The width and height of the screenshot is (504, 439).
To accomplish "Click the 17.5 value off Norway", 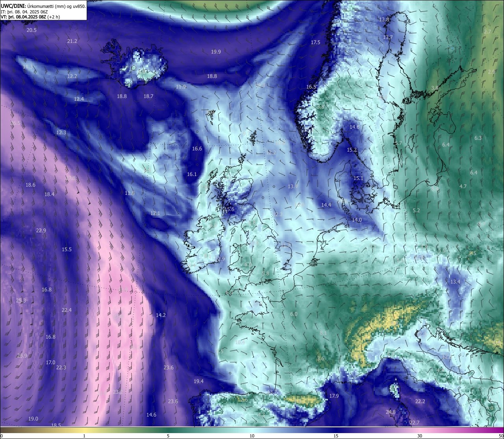I will 315,42.
